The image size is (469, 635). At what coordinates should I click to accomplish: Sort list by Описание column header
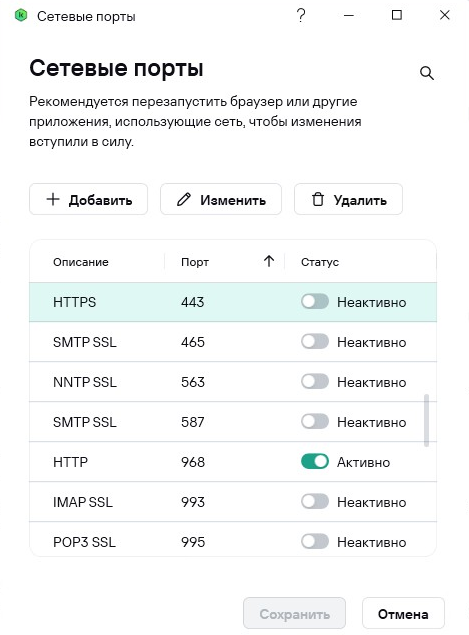coord(81,262)
